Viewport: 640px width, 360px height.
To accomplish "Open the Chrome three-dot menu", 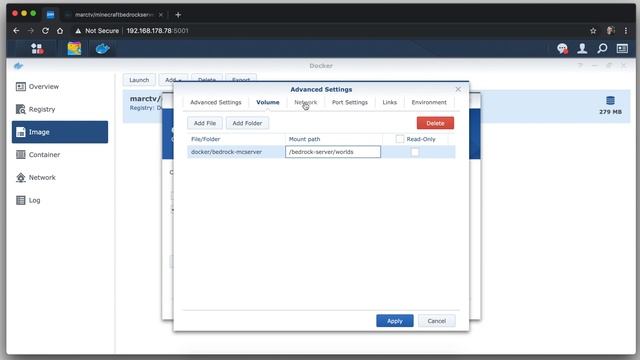I will [626, 31].
